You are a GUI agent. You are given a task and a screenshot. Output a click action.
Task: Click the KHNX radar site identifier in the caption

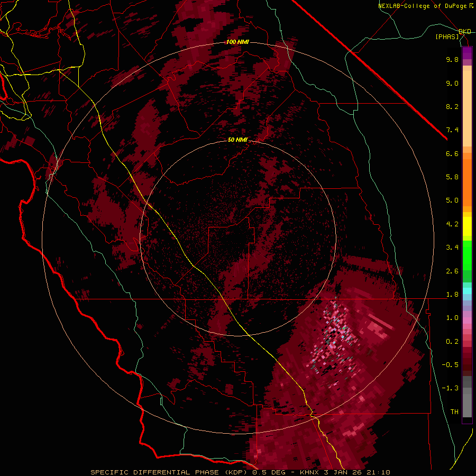tap(309, 472)
